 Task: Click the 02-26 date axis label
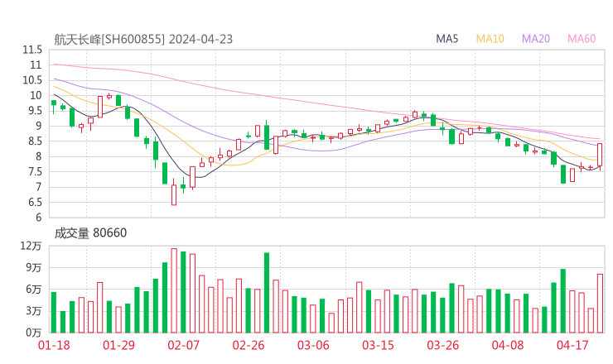click(249, 345)
